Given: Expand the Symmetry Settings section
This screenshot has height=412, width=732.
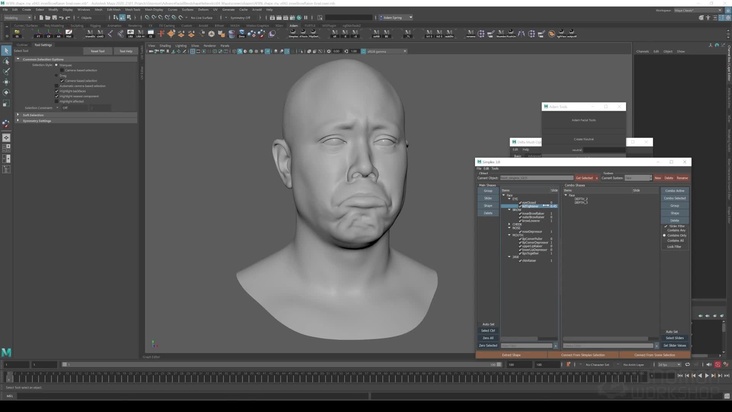Looking at the screenshot, I should click(x=18, y=120).
